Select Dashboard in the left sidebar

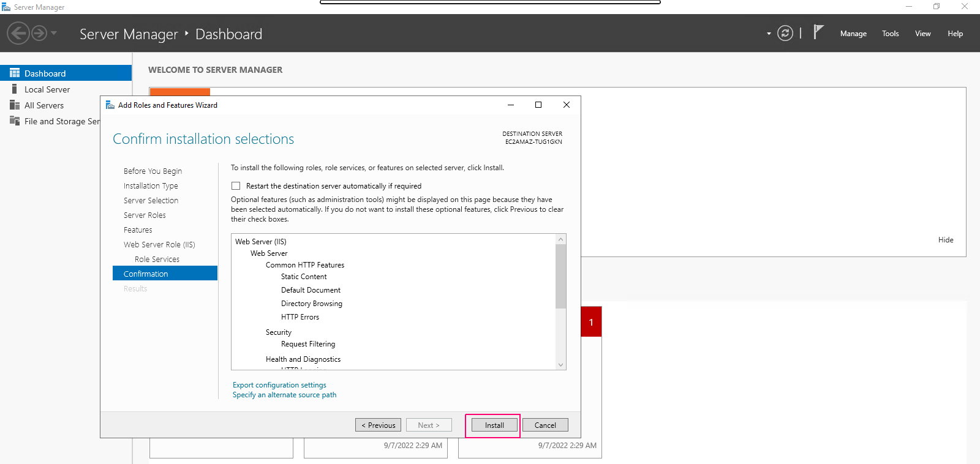(x=66, y=73)
